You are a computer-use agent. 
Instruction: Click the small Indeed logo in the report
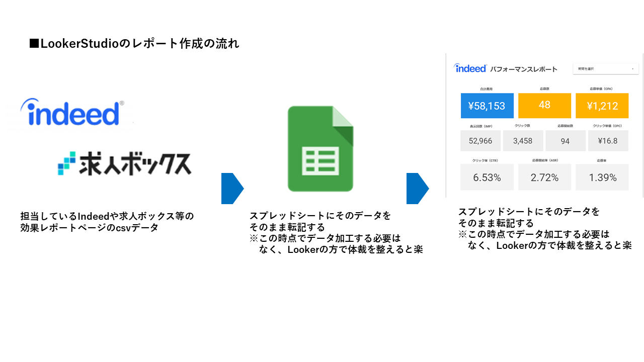[x=470, y=68]
